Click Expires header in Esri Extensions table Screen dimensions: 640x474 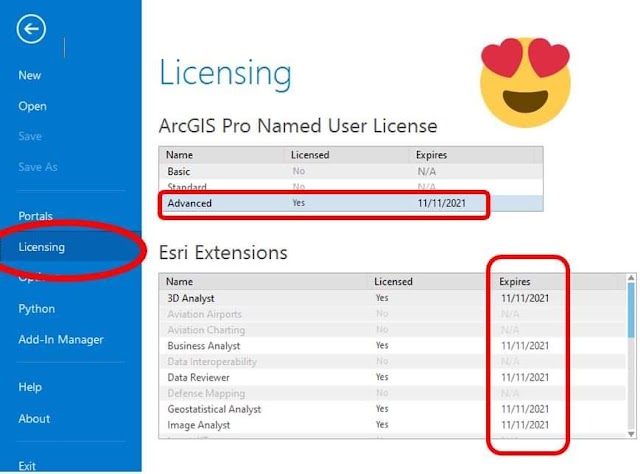tap(515, 282)
